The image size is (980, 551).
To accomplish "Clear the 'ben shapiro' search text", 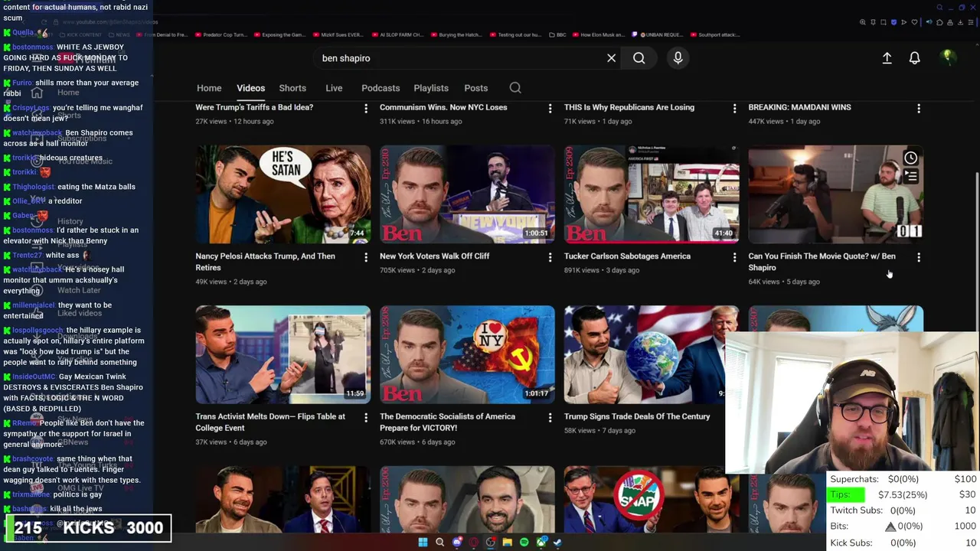I will (611, 58).
